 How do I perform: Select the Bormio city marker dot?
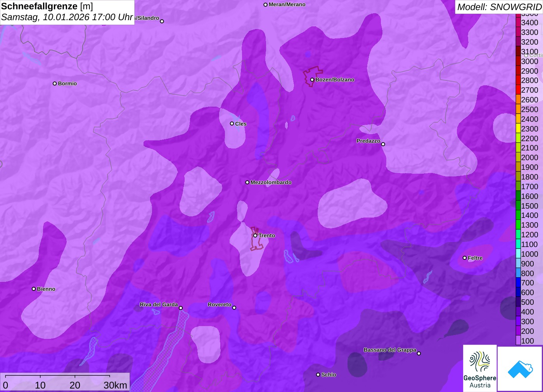click(55, 83)
